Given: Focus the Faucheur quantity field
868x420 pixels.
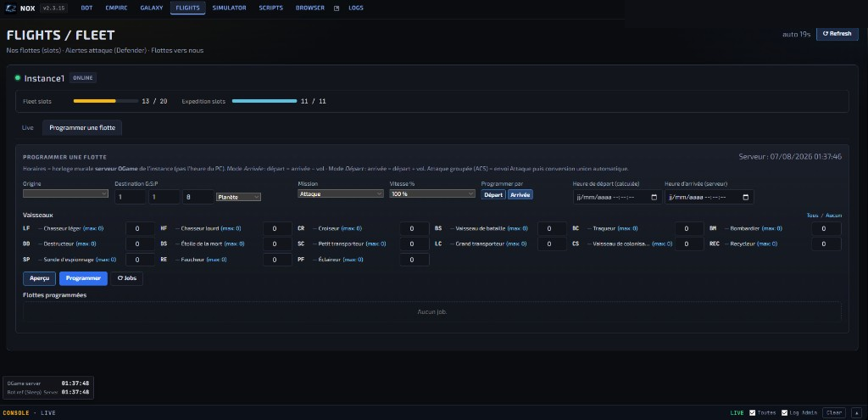Looking at the screenshot, I should point(277,260).
